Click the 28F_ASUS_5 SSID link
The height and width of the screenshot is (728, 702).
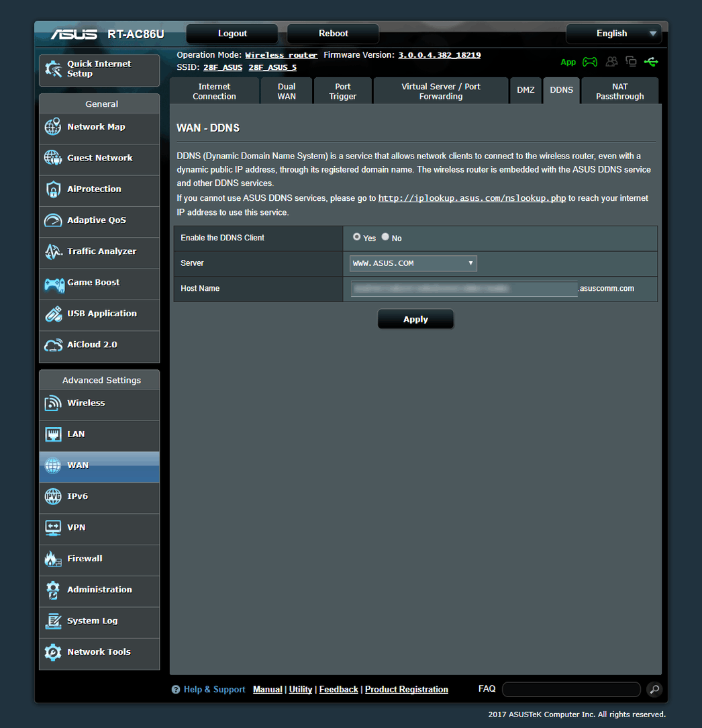point(272,67)
